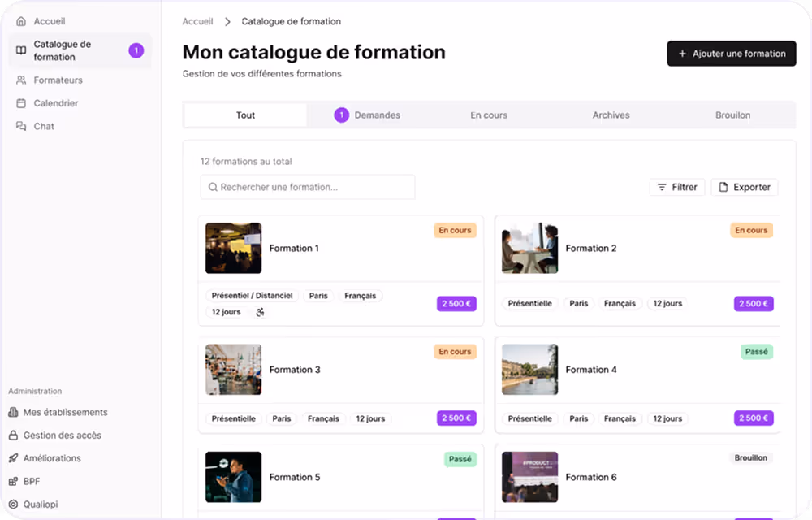Click Présentiel / Distanciel tag on Formation 1
812x520 pixels.
[253, 295]
